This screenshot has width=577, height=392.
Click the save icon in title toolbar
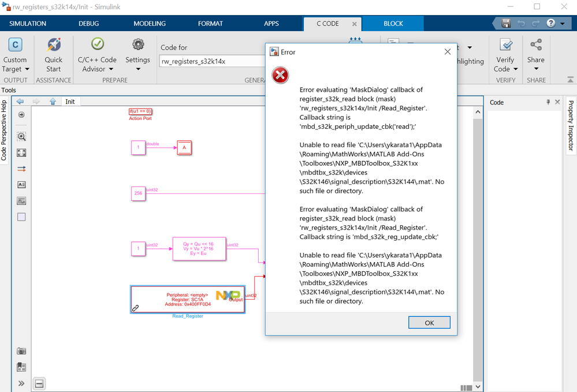[x=506, y=23]
